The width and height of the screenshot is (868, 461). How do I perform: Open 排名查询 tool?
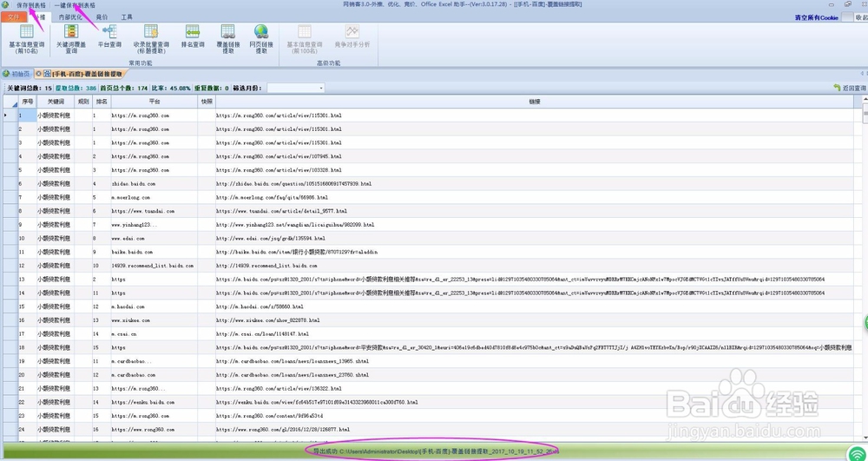[x=193, y=36]
